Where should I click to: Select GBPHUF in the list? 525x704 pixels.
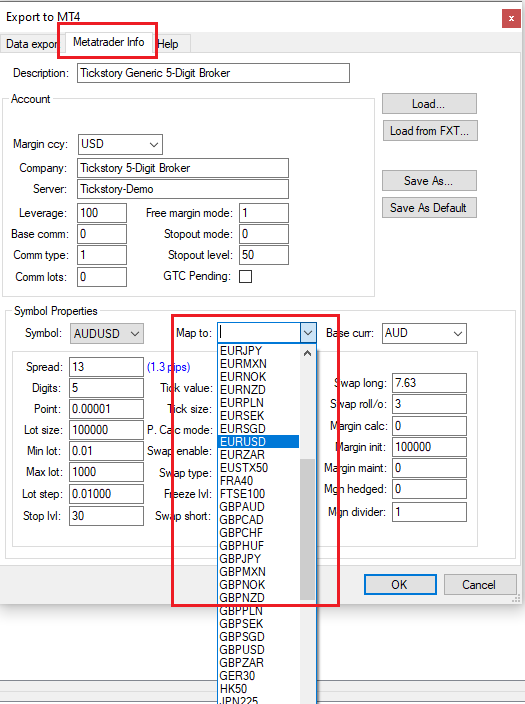(259, 546)
